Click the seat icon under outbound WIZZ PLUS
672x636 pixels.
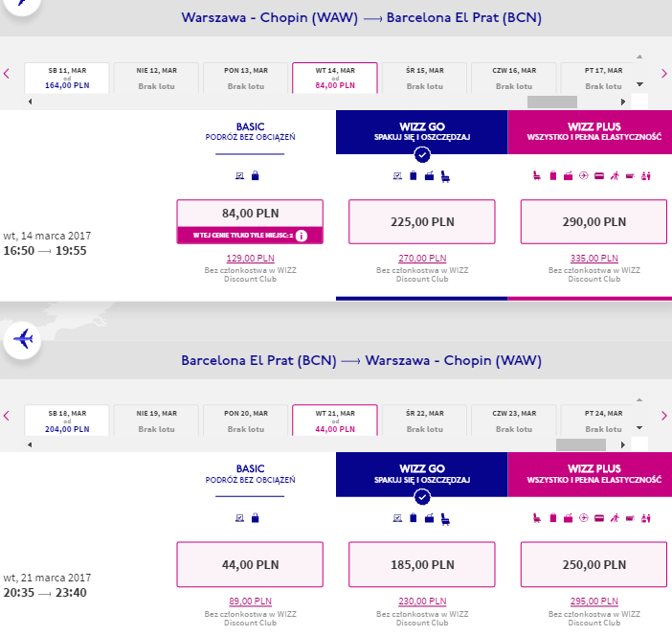[x=537, y=175]
